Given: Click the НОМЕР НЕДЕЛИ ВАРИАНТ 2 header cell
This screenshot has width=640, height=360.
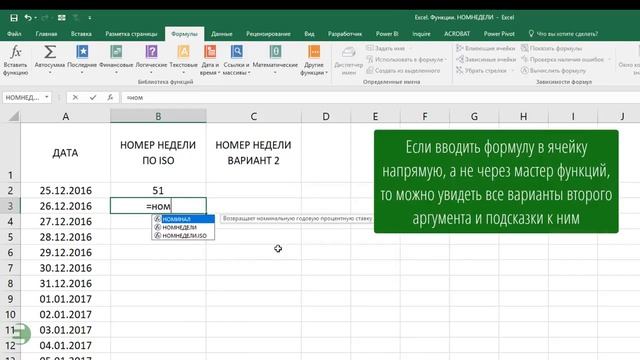Looking at the screenshot, I should pos(253,153).
